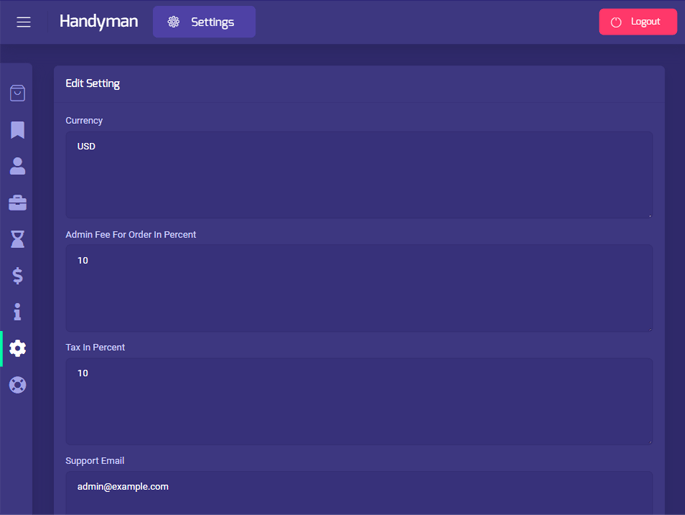Image resolution: width=685 pixels, height=515 pixels.
Task: Select the Settings tab in header
Action: 204,22
